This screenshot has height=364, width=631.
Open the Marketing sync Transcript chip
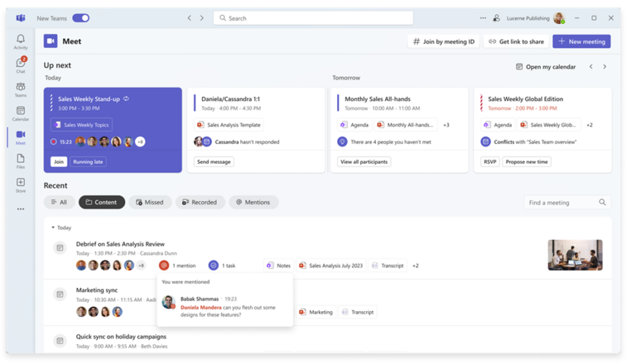[x=358, y=312]
